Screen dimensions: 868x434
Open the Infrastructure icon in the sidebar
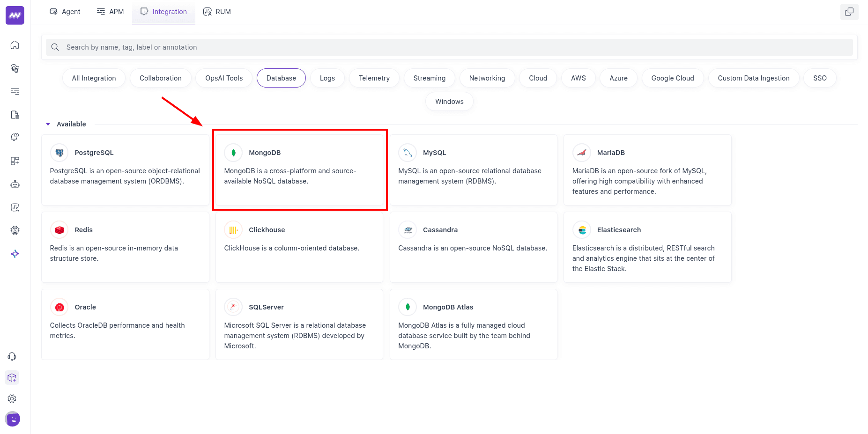point(15,68)
